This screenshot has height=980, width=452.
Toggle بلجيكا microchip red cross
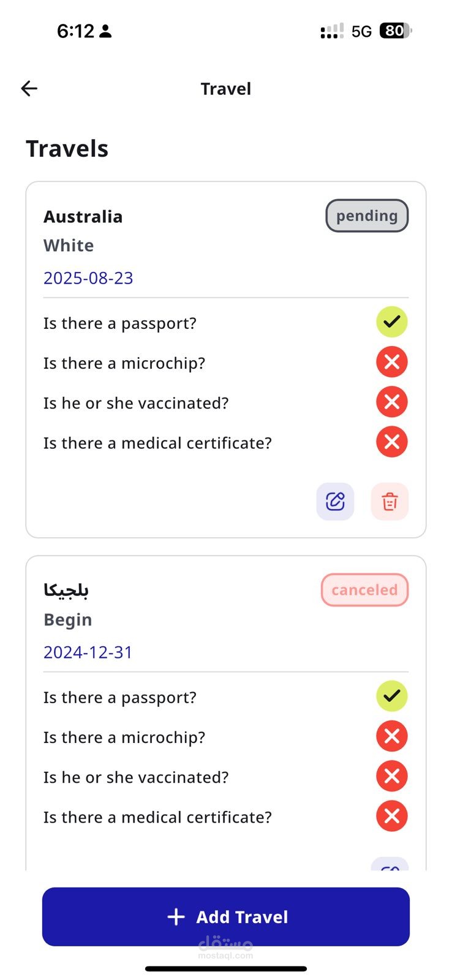pyautogui.click(x=392, y=736)
